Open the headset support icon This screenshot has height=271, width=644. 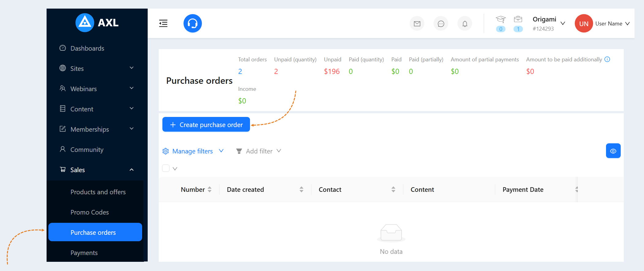pyautogui.click(x=192, y=23)
